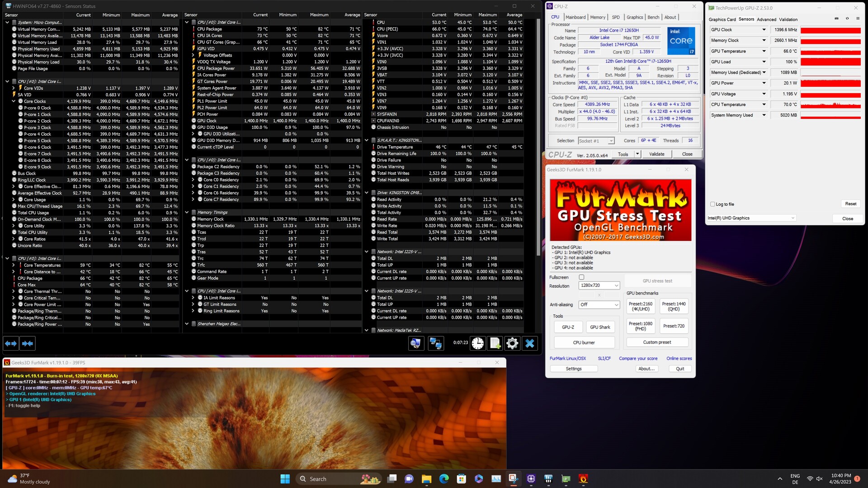Image resolution: width=868 pixels, height=488 pixels.
Task: Open Microsoft Store from taskbar
Action: click(x=461, y=479)
